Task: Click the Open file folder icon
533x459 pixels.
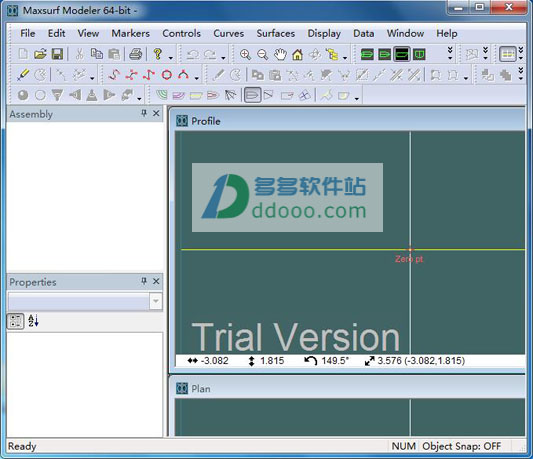Action: [x=40, y=54]
